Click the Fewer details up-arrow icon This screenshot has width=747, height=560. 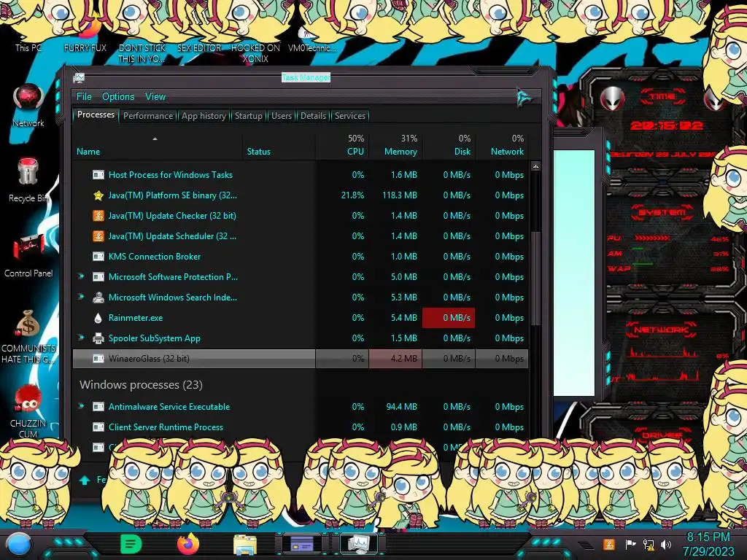[85, 480]
